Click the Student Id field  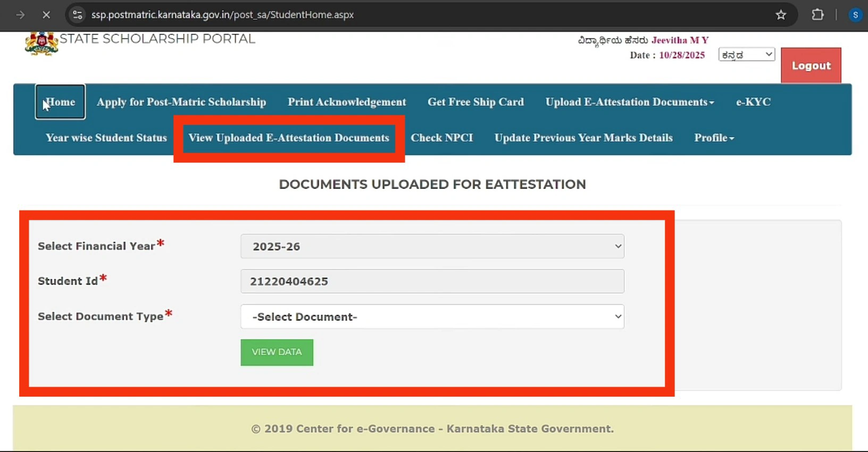(x=432, y=281)
